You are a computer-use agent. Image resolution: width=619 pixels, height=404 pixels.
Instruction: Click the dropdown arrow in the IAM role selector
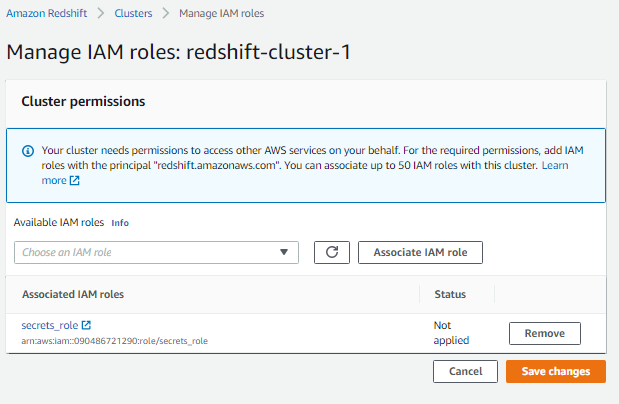(x=283, y=252)
